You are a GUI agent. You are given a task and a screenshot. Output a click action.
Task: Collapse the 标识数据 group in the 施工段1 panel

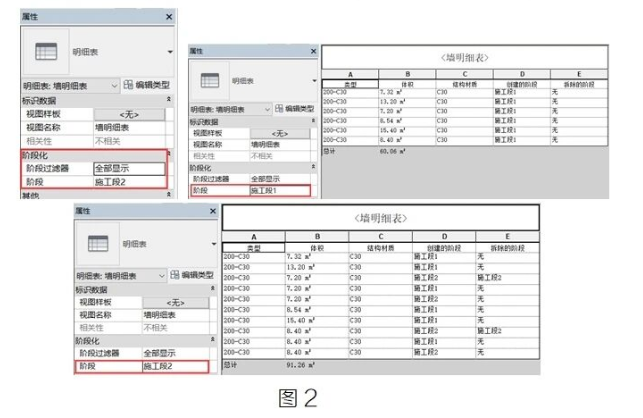pyautogui.click(x=313, y=121)
